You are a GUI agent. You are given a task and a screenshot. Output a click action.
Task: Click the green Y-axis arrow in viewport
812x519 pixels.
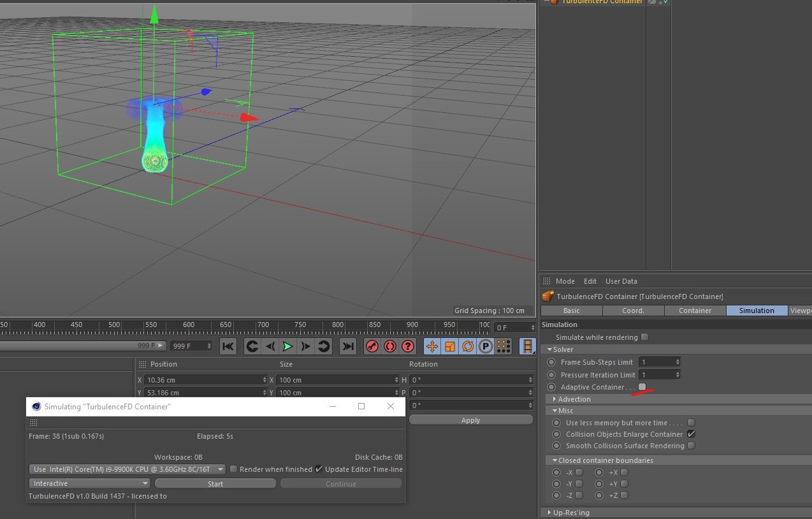click(x=154, y=15)
